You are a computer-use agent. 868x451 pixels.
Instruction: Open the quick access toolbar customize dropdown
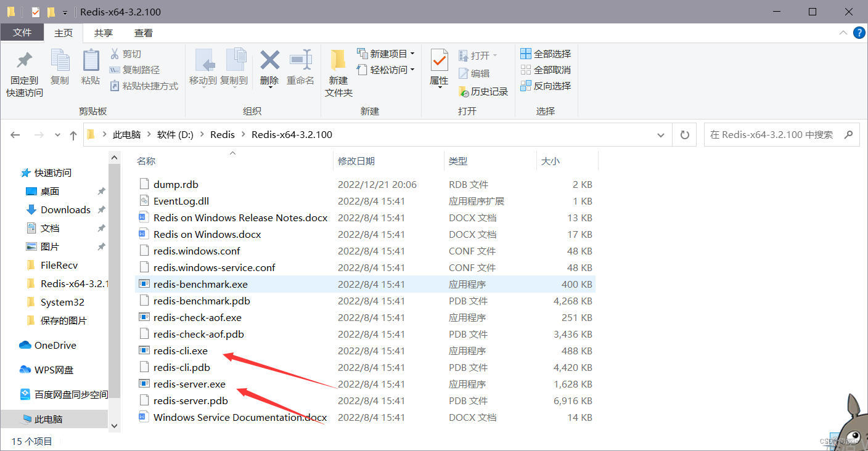pyautogui.click(x=65, y=12)
